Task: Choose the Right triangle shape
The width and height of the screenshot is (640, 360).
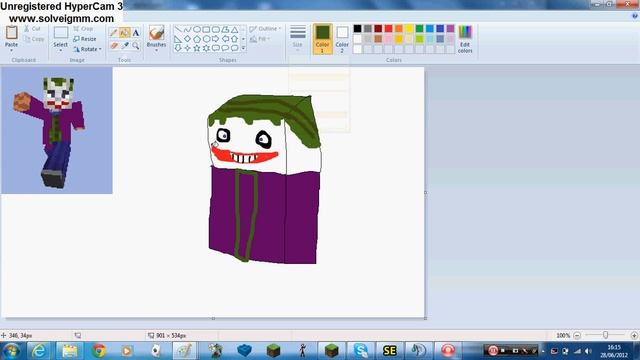Action: (178, 39)
